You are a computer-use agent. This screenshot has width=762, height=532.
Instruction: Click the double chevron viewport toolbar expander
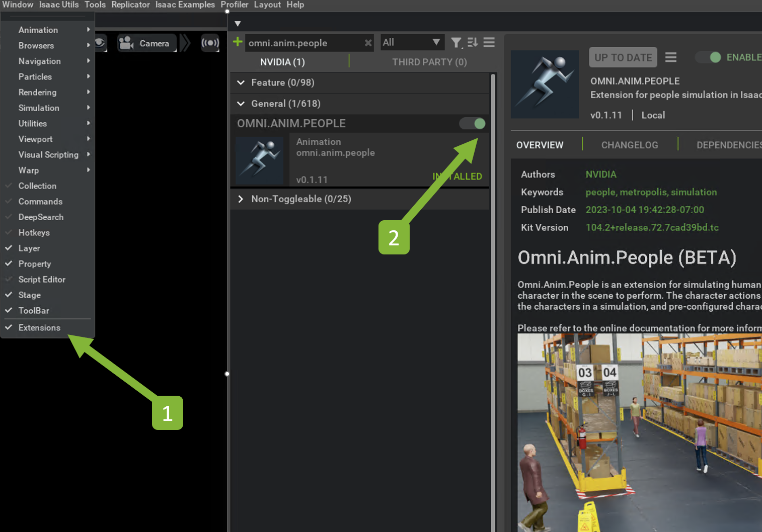(x=185, y=43)
